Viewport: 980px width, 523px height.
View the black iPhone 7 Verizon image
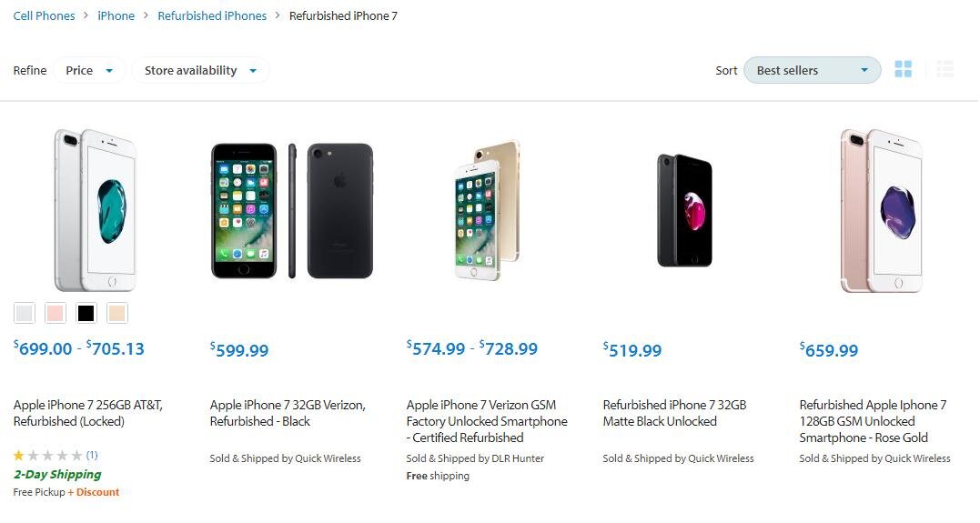pyautogui.click(x=292, y=211)
